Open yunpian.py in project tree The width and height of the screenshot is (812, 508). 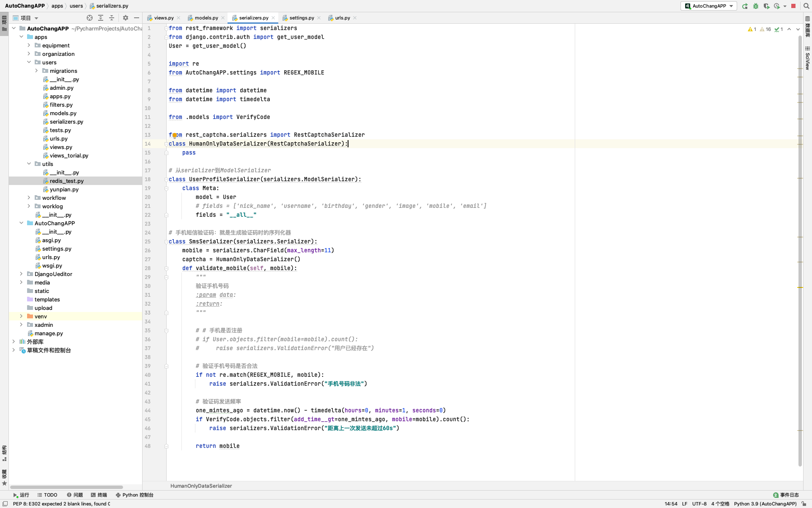(64, 189)
